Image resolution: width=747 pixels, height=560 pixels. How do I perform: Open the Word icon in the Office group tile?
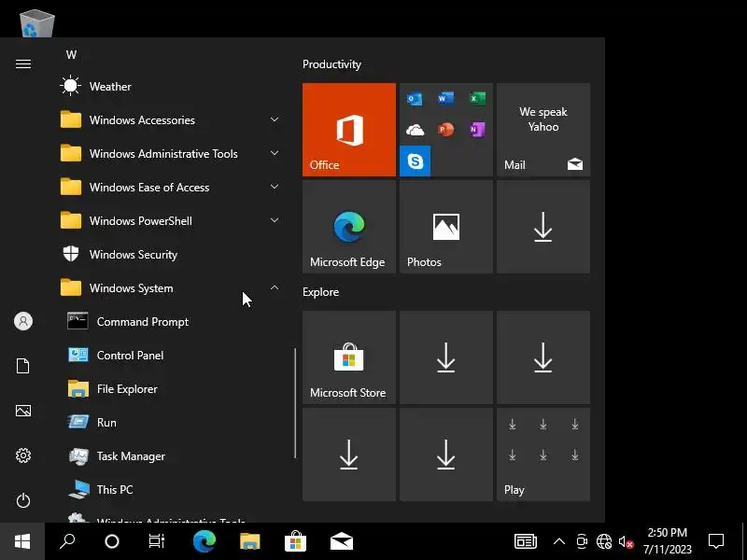446,99
